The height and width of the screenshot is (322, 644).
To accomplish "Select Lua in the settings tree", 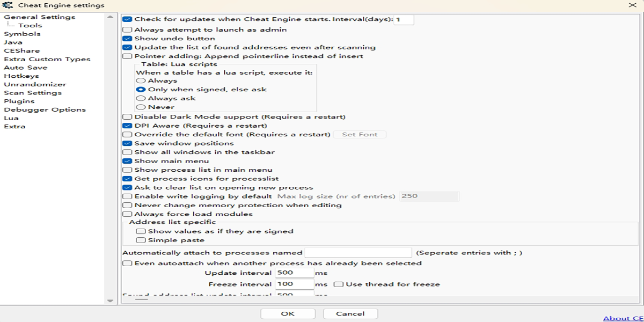I will click(x=11, y=118).
